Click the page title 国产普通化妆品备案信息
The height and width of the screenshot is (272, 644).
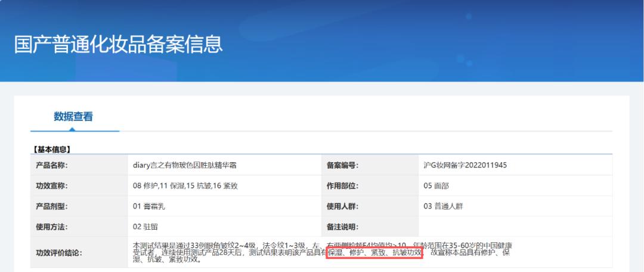(x=118, y=45)
